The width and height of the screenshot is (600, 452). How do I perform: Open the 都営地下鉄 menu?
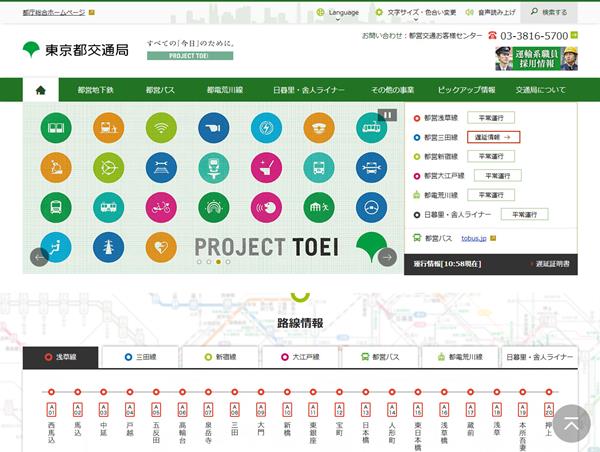click(96, 90)
